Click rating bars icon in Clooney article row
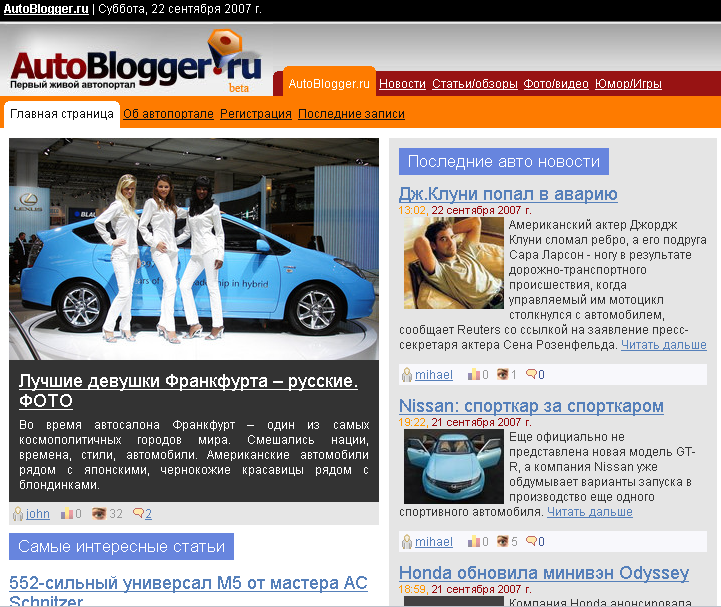This screenshot has height=607, width=721. (474, 375)
